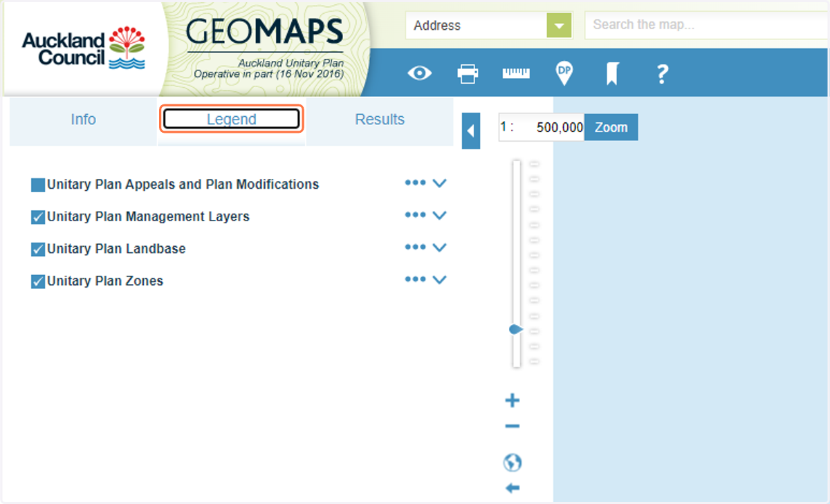Screen dimensions: 830x504
Task: Zoom in with plus icon
Action: click(513, 401)
